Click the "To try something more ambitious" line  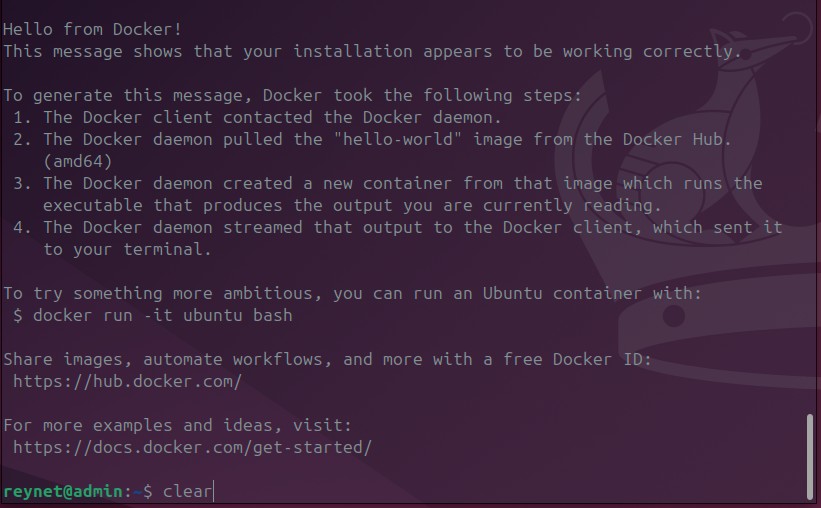pyautogui.click(x=352, y=293)
